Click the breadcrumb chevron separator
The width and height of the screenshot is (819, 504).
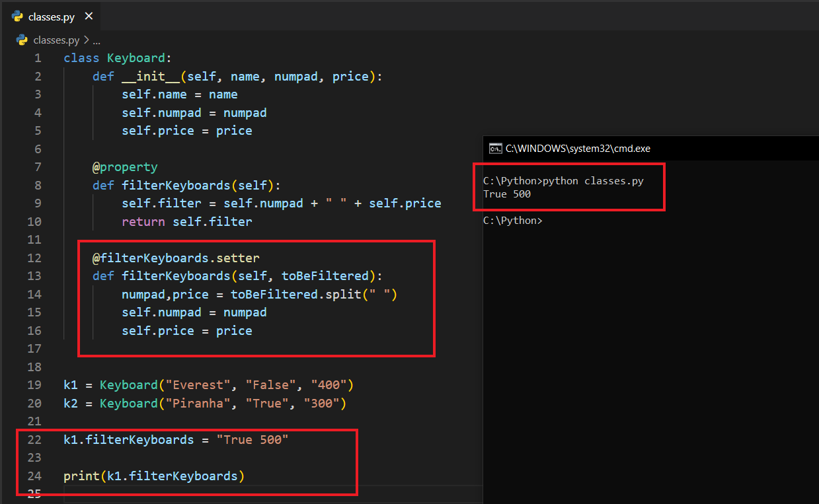(x=86, y=40)
